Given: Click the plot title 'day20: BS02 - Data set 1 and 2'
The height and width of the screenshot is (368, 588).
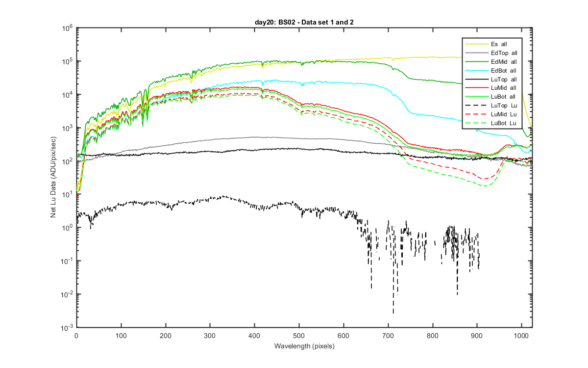Looking at the screenshot, I should click(304, 23).
